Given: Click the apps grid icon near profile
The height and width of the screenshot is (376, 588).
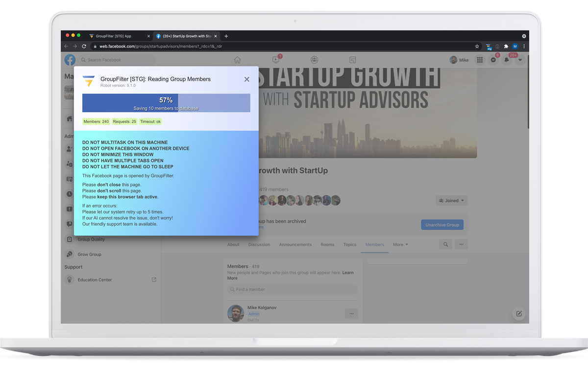Looking at the screenshot, I should pyautogui.click(x=479, y=60).
